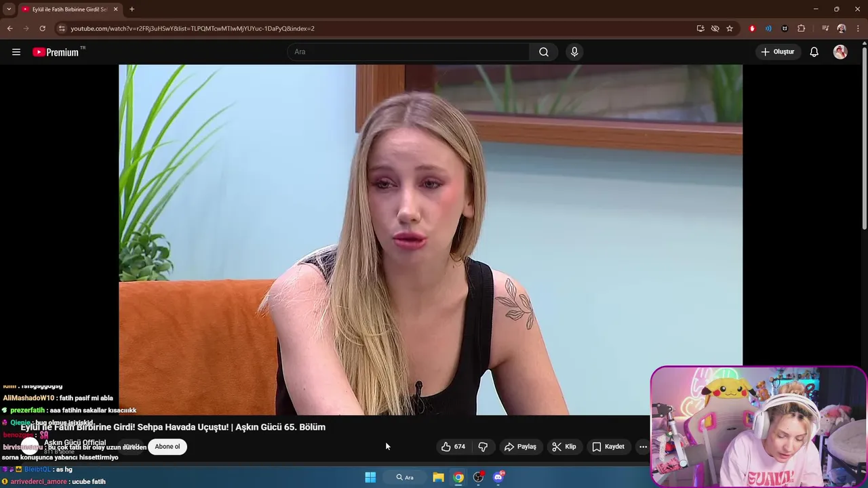The image size is (868, 488).
Task: Open the Aşkın Gücü Official channel link
Action: point(75,443)
